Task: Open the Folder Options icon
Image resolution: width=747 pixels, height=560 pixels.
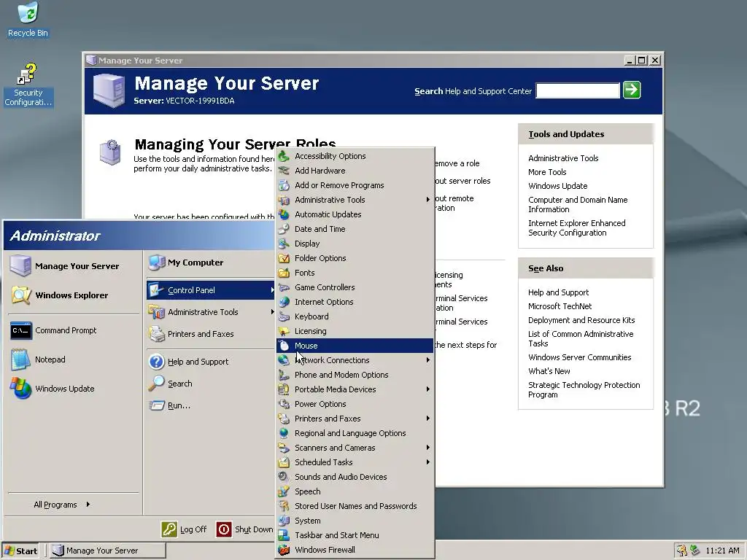Action: 284,258
